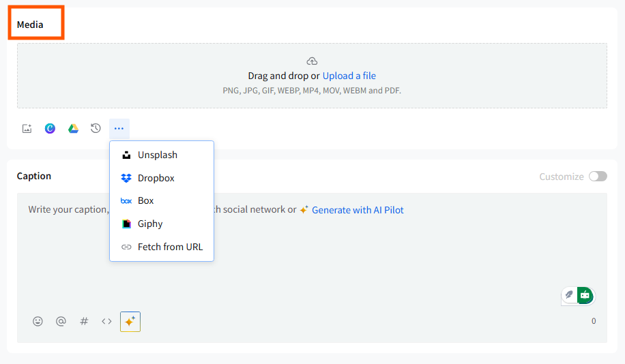
Task: Insert an emoji into the caption
Action: 38,321
